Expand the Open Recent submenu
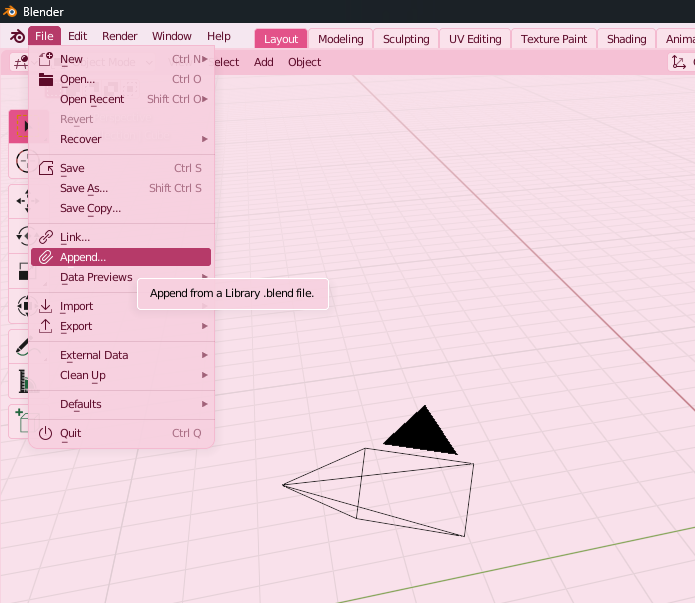 click(121, 99)
